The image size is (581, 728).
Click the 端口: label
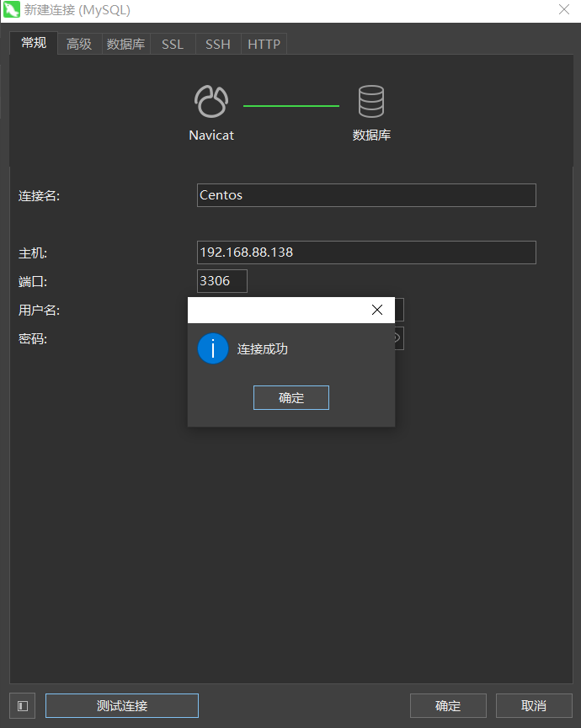33,281
